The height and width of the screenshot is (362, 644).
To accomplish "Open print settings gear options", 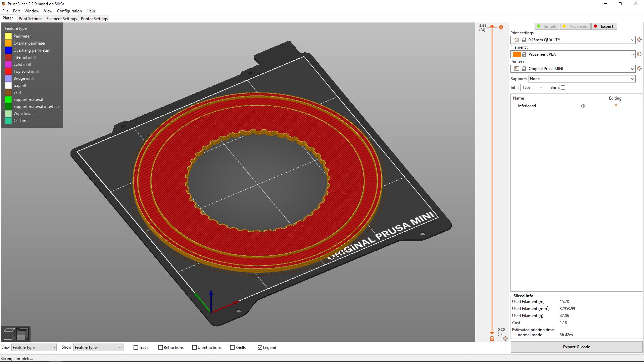I will tap(639, 40).
